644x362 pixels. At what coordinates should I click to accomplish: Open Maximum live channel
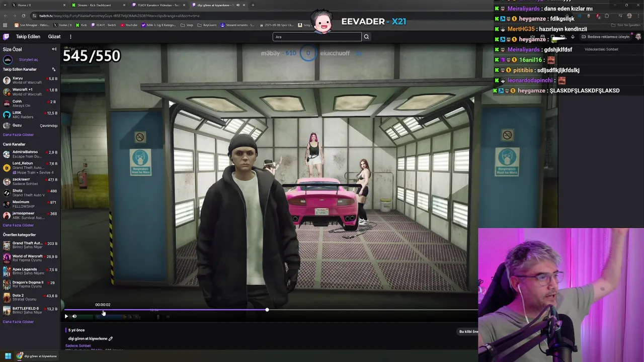(x=30, y=204)
